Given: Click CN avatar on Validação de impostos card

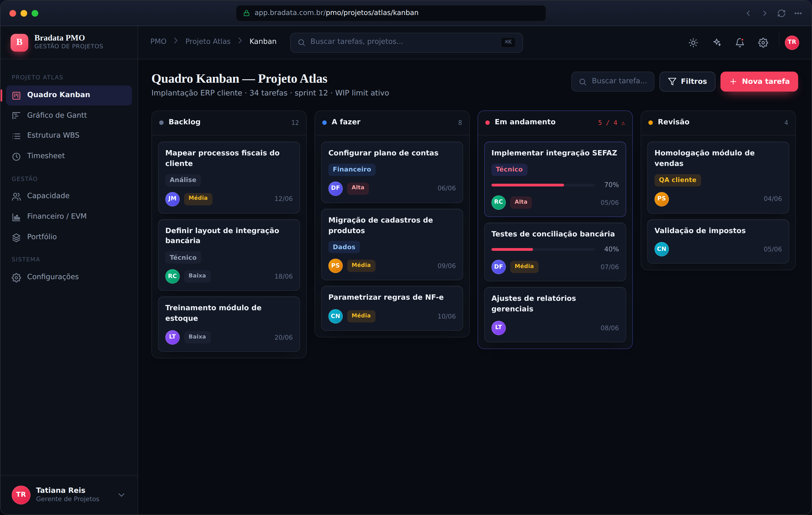Looking at the screenshot, I should (x=662, y=249).
